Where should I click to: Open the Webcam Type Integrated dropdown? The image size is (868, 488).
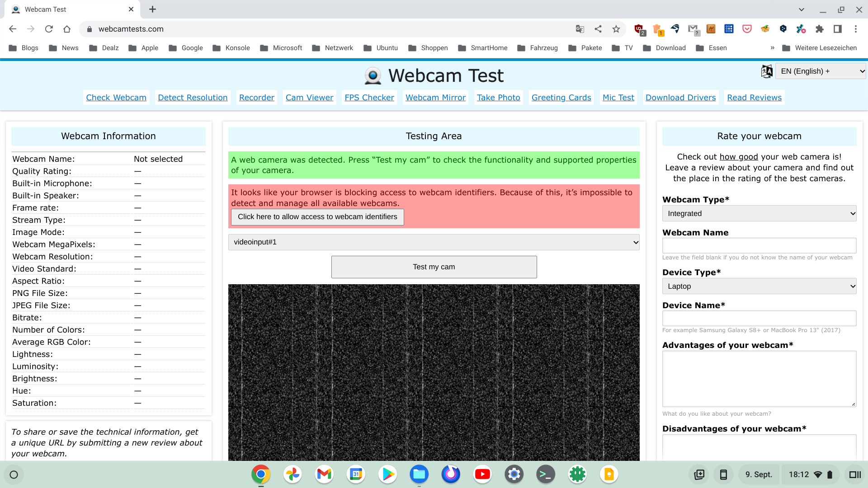759,213
